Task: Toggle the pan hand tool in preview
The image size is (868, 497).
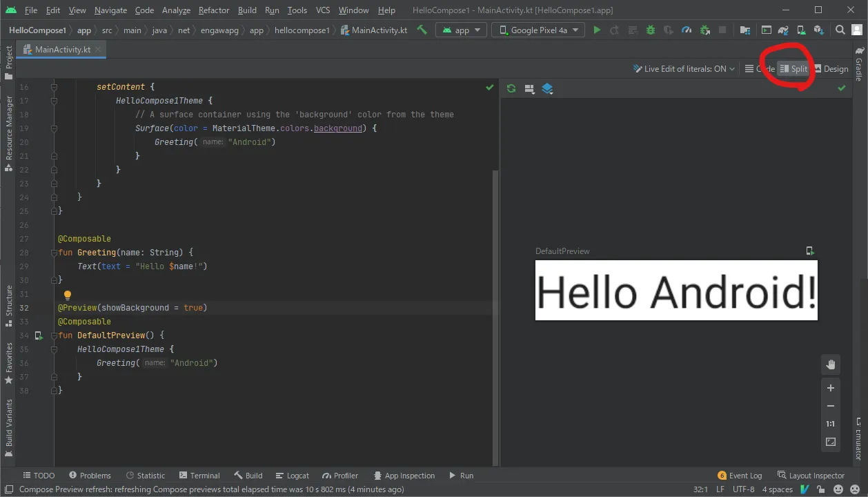Action: click(831, 364)
